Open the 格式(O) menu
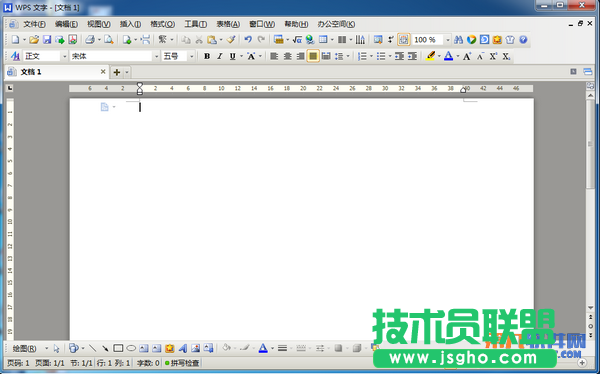Screen dimensions: 600x374 tap(163, 24)
